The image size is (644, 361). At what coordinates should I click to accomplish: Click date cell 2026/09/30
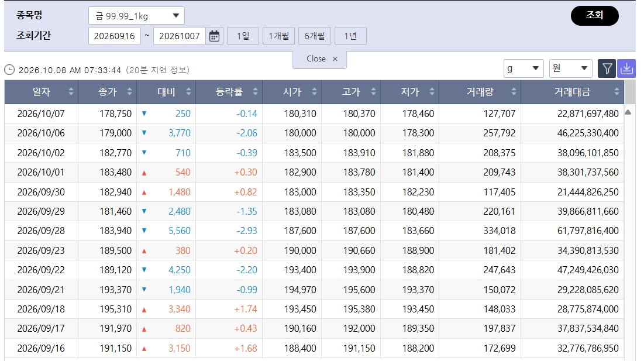tap(41, 192)
